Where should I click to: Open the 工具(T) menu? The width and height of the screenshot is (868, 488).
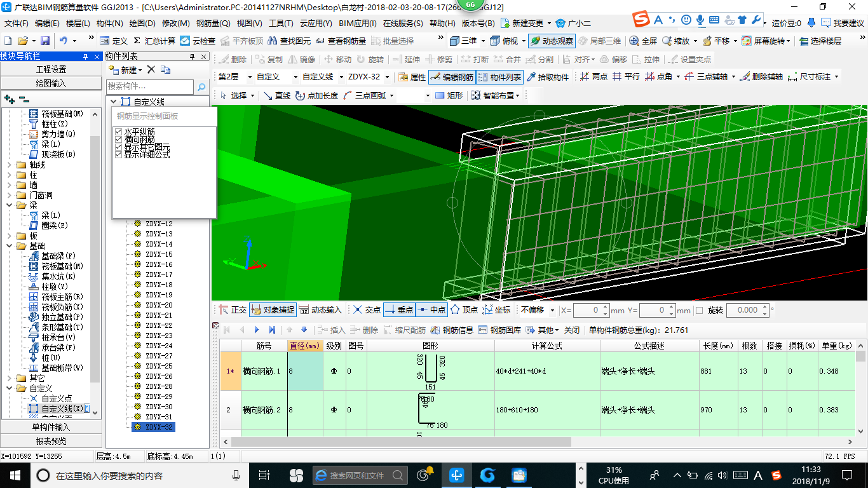tap(281, 23)
